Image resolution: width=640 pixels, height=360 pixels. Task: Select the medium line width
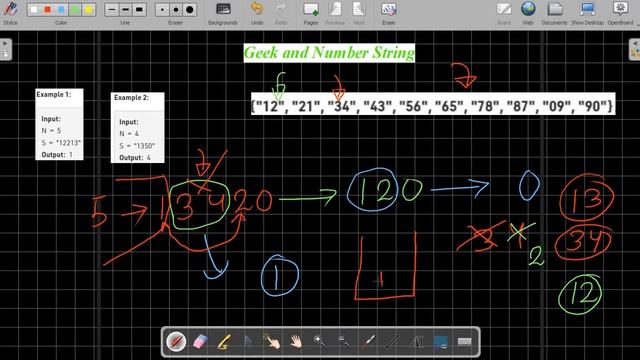point(125,9)
